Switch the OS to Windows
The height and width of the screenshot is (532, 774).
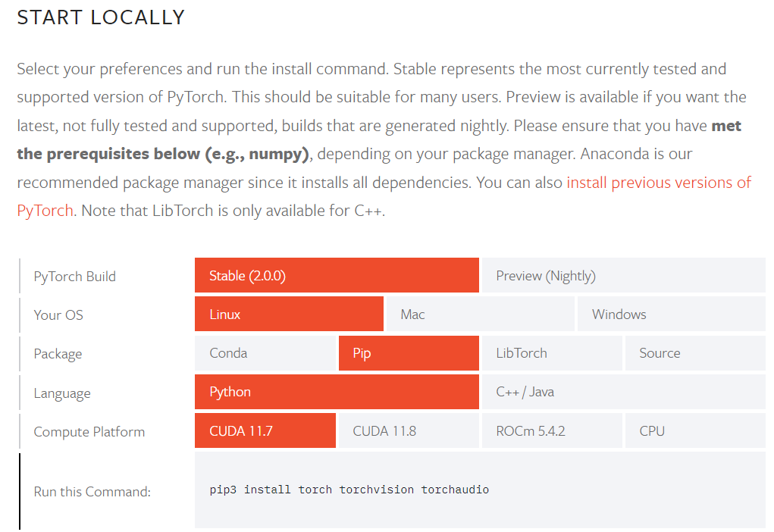671,315
